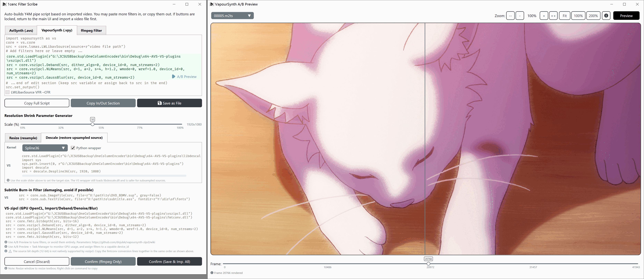Click the Fit zoom button

coord(564,16)
